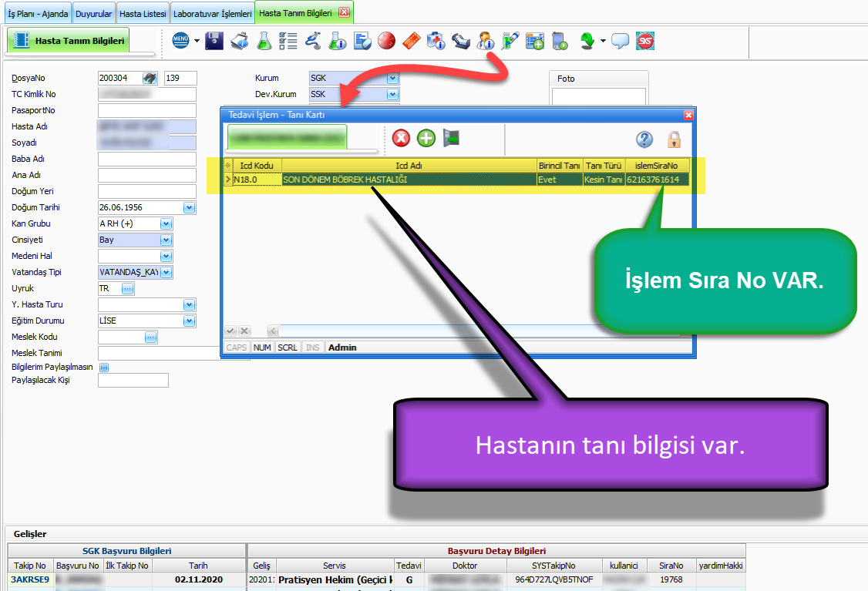Select the Hasta Tanım Bilgileri tab
Viewport: 868px width, 591px height.
(x=295, y=13)
